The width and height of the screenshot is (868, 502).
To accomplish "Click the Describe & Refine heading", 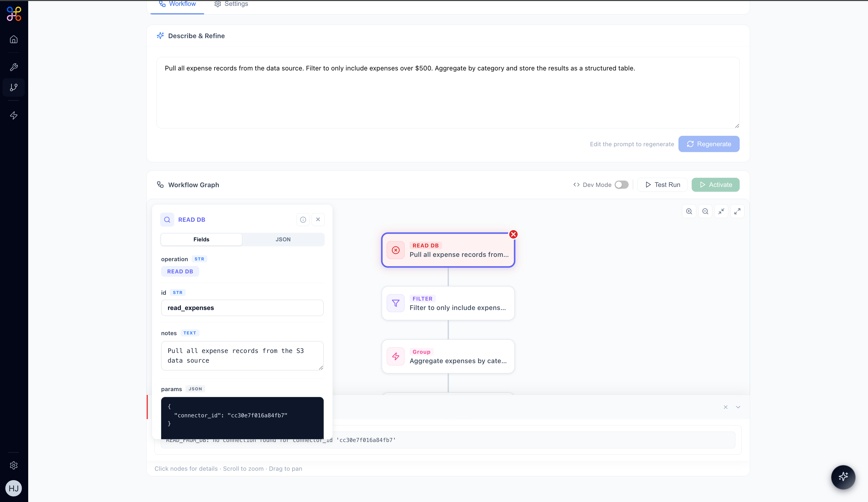I will [x=196, y=36].
